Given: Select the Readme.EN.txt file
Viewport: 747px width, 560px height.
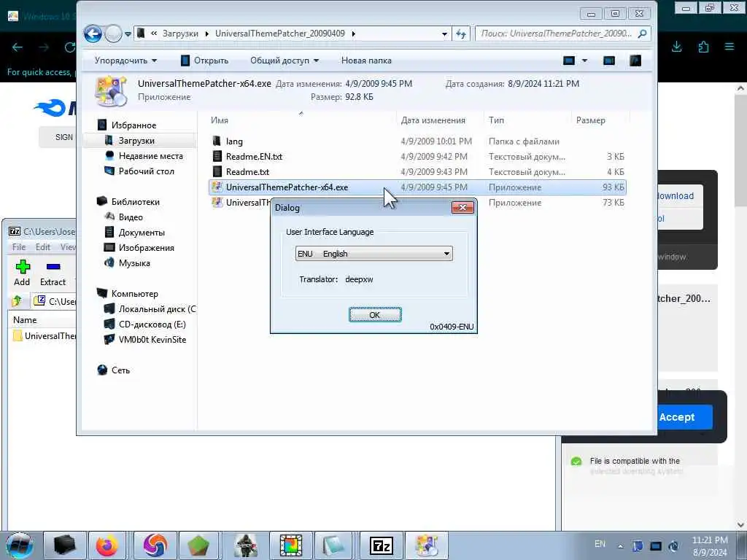Looking at the screenshot, I should pos(417,156).
